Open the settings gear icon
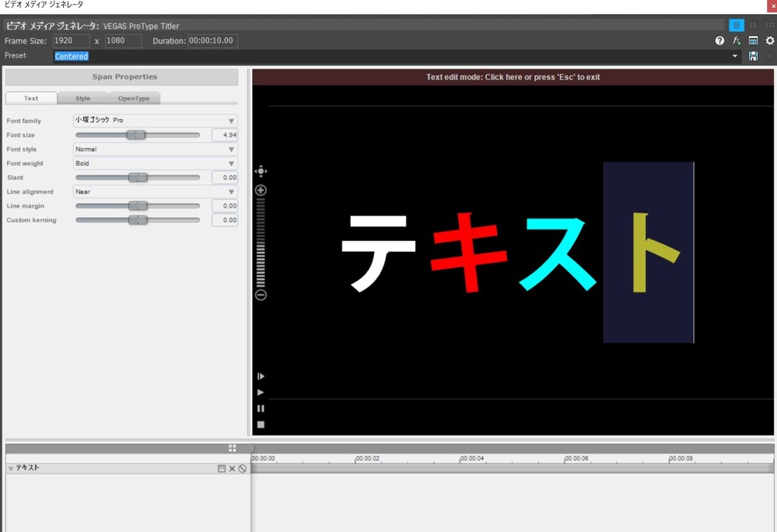 [770, 40]
